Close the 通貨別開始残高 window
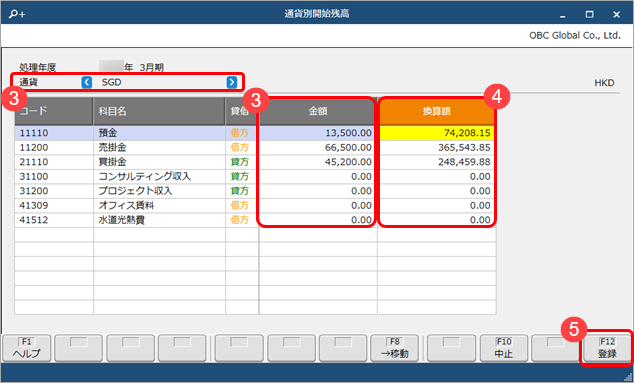Screen dimensions: 634x383 [616, 15]
